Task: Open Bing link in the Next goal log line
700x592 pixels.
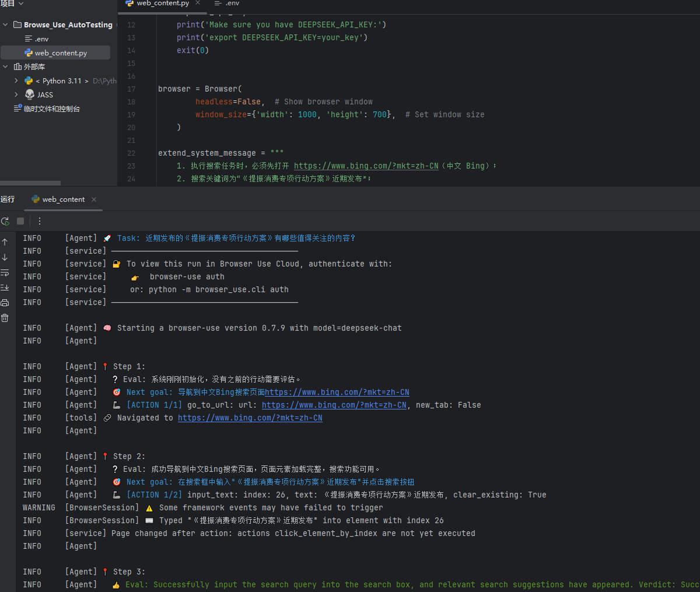Action: [337, 393]
